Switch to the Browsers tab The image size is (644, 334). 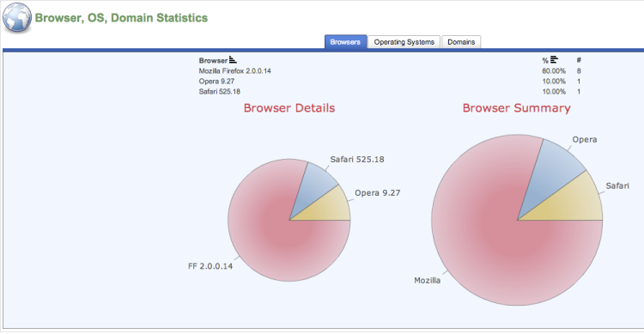tap(345, 42)
